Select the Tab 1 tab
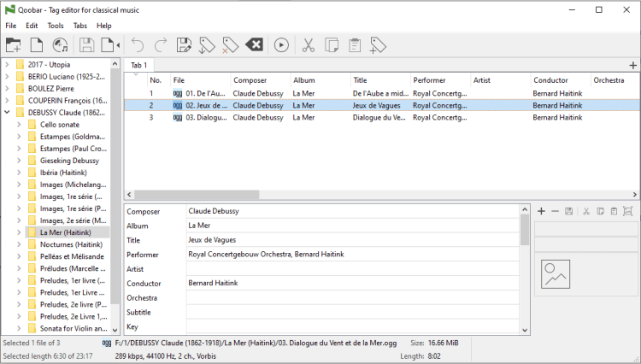The image size is (641, 364). pos(138,65)
